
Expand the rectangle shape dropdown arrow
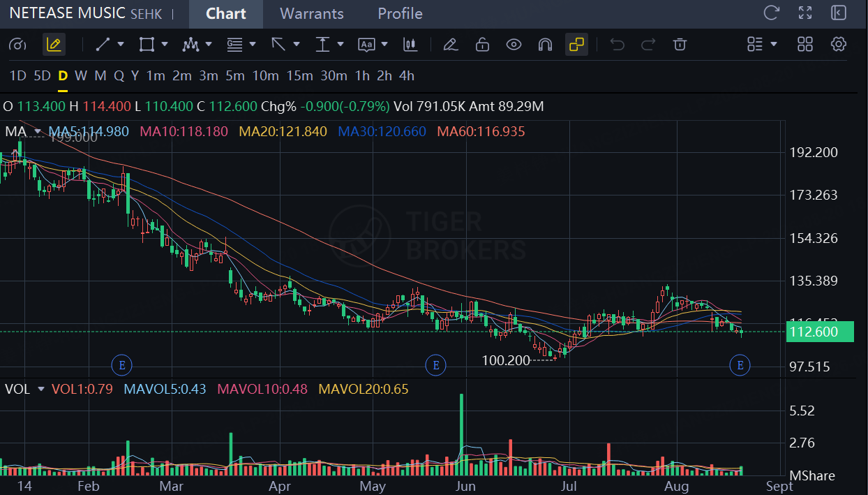click(165, 44)
